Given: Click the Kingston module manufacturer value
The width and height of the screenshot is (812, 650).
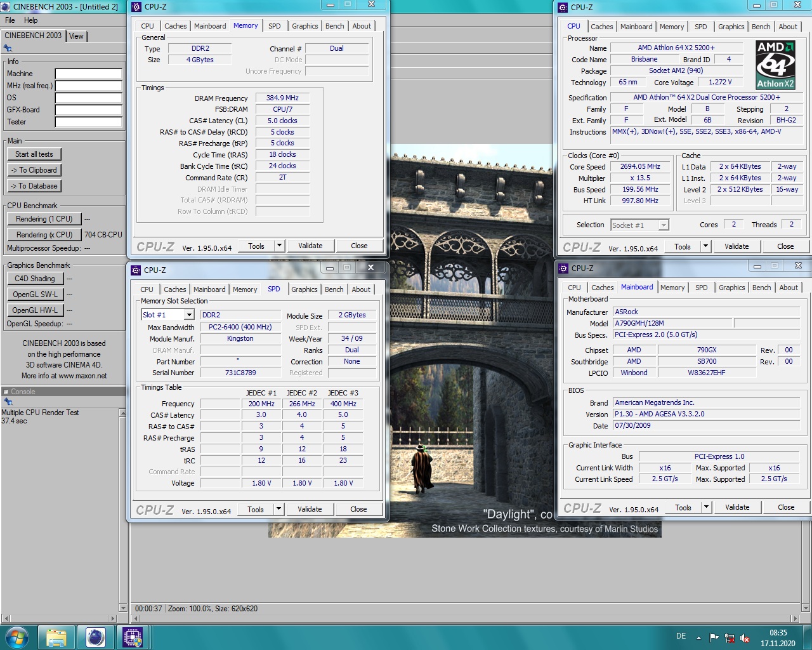Looking at the screenshot, I should 240,338.
